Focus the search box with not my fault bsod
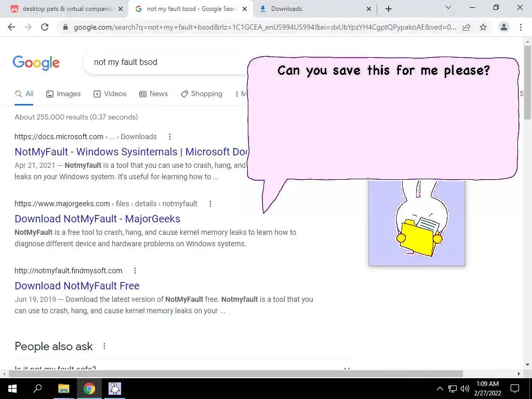The width and height of the screenshot is (532, 399). (x=166, y=62)
